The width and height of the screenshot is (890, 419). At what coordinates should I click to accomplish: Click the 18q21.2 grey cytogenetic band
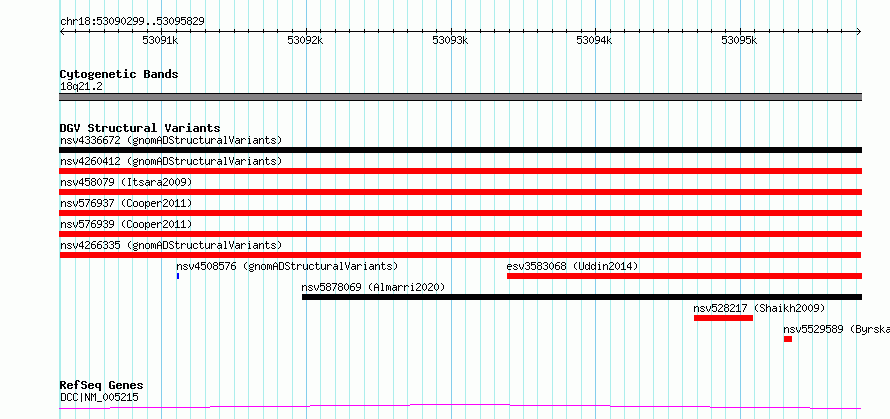point(460,97)
